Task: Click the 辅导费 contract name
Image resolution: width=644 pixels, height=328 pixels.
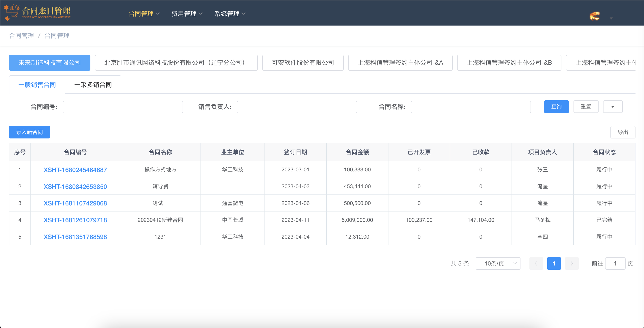Action: 160,186
